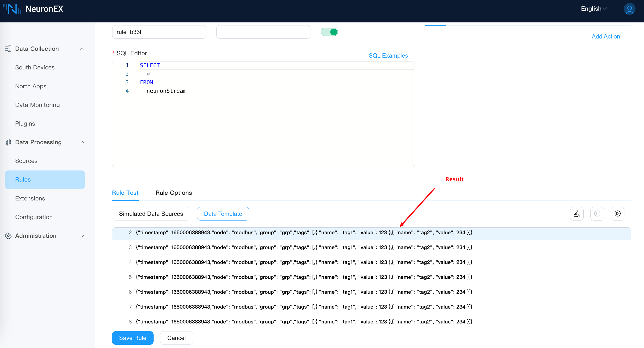Click the Data Processing section icon
The image size is (644, 348).
[x=8, y=142]
